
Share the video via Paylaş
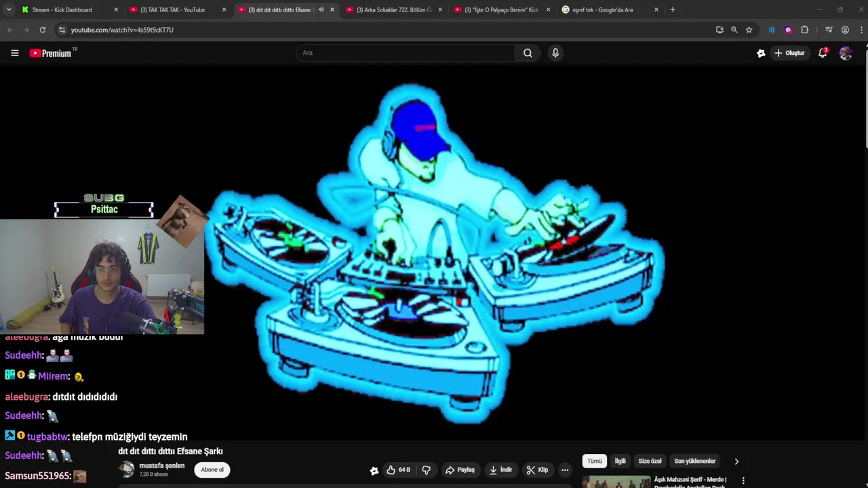point(460,470)
